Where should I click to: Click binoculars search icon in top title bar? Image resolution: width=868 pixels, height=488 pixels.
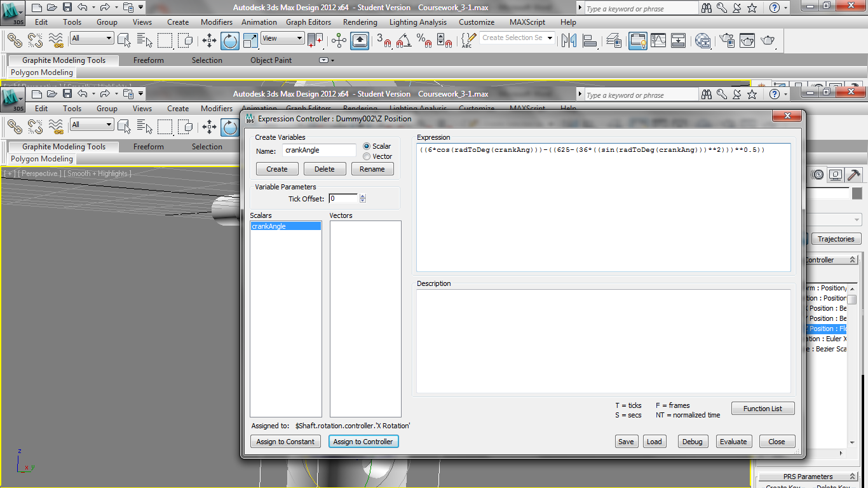(707, 8)
